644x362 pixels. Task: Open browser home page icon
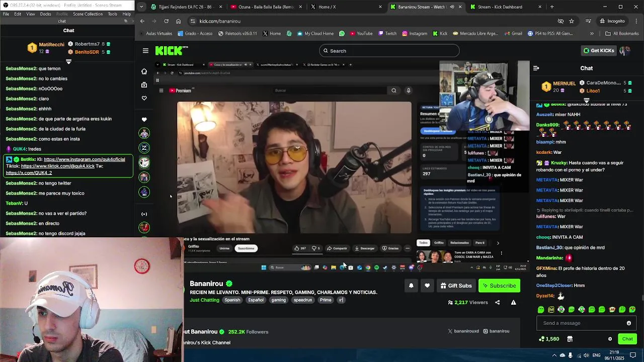click(x=178, y=21)
